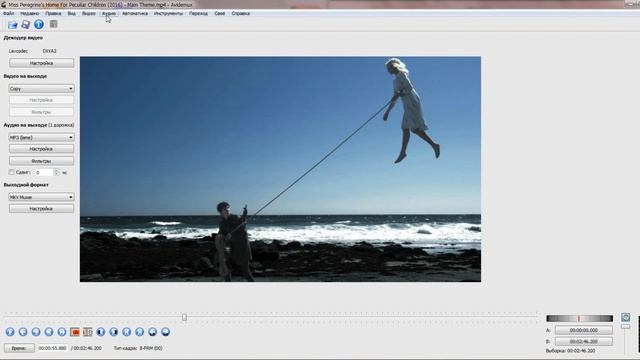Click the Lavcodec label
This screenshot has height=360, width=640.
tap(18, 51)
